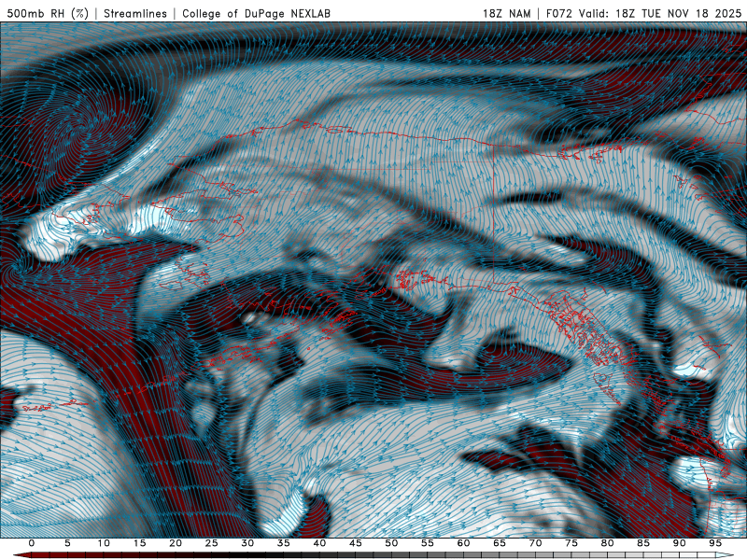Click the "75" color scale label
747x560 pixels.
[571, 543]
